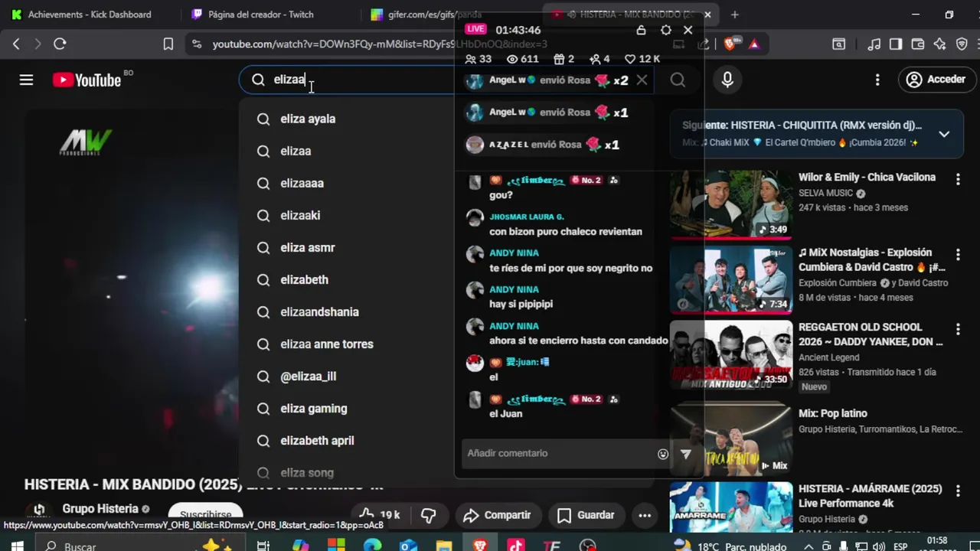Open more video actions ellipsis button

(x=645, y=515)
